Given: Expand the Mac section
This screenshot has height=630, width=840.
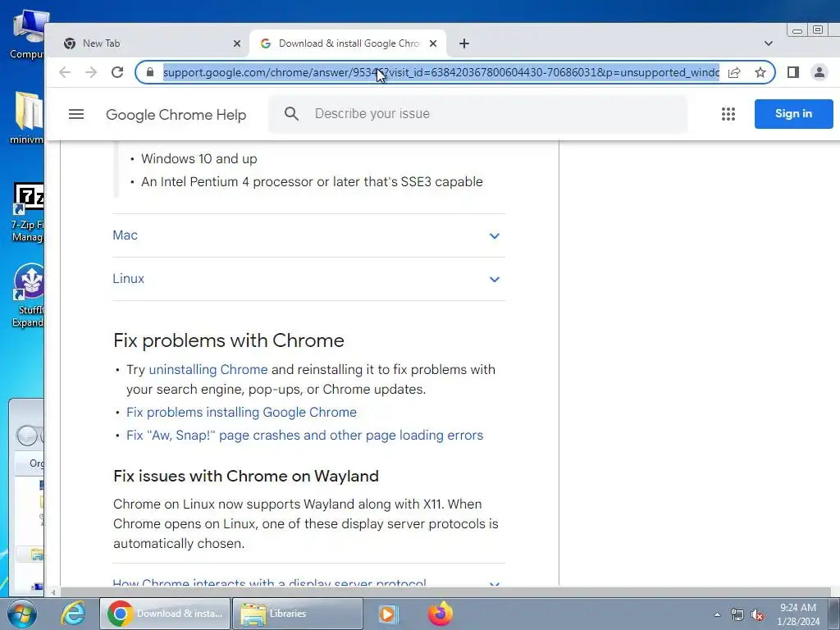Looking at the screenshot, I should 308,235.
